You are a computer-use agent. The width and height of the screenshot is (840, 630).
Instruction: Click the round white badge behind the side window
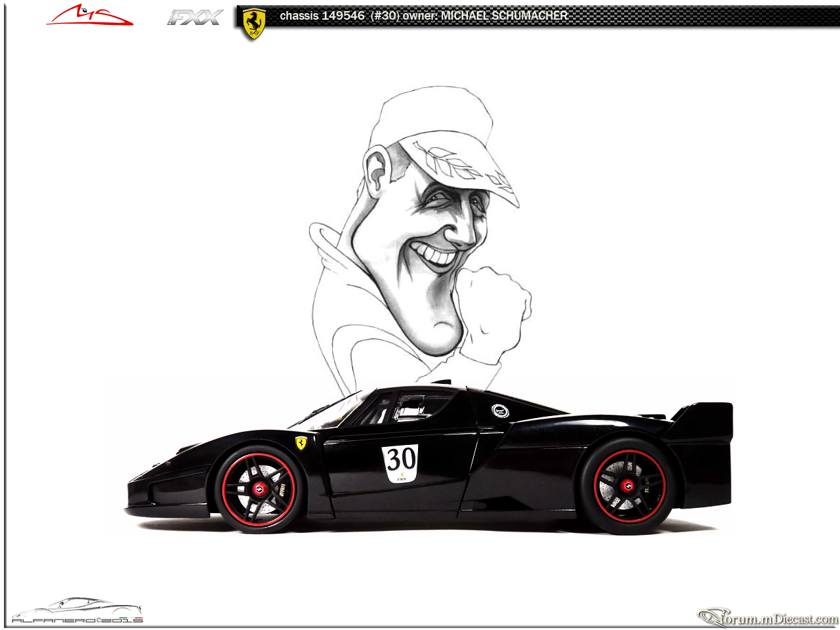(x=500, y=411)
